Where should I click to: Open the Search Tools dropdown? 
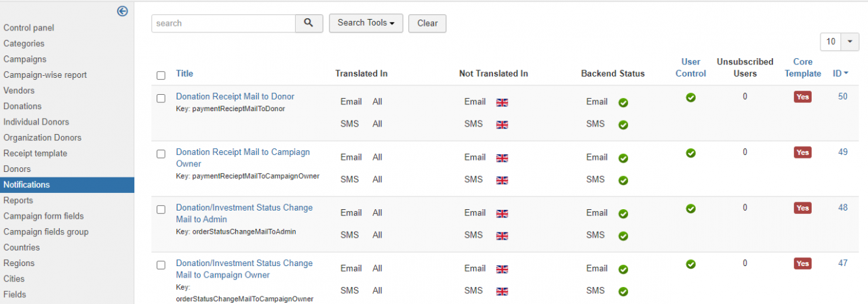click(x=366, y=23)
